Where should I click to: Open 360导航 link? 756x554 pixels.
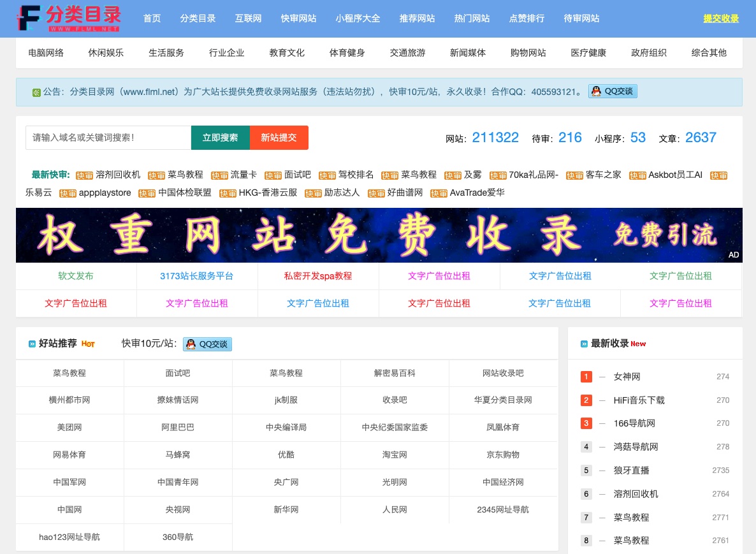178,537
